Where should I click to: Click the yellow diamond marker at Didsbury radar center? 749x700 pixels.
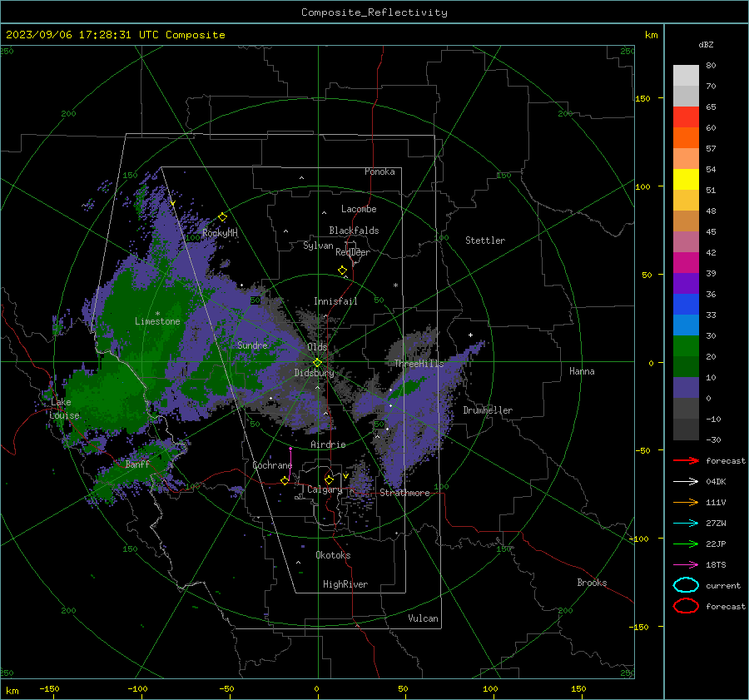(x=317, y=363)
